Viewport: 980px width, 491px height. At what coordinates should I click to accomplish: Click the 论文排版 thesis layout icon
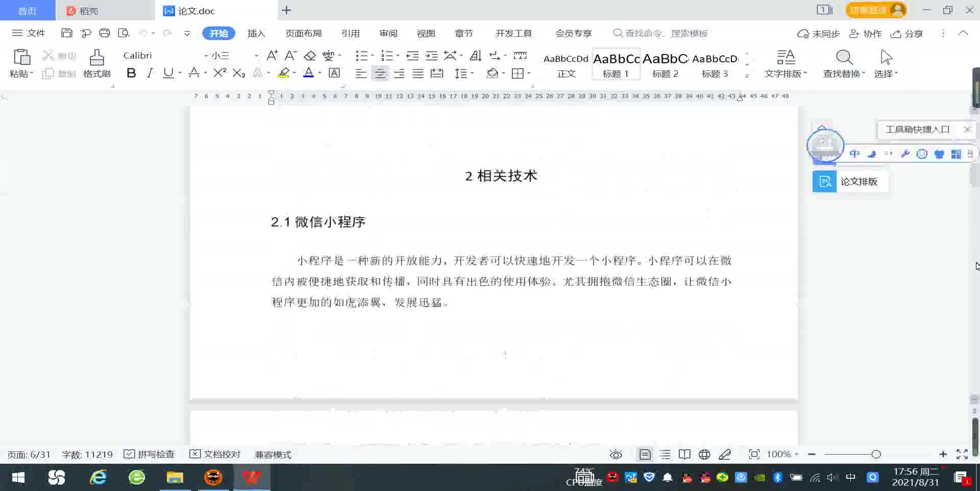pos(824,181)
